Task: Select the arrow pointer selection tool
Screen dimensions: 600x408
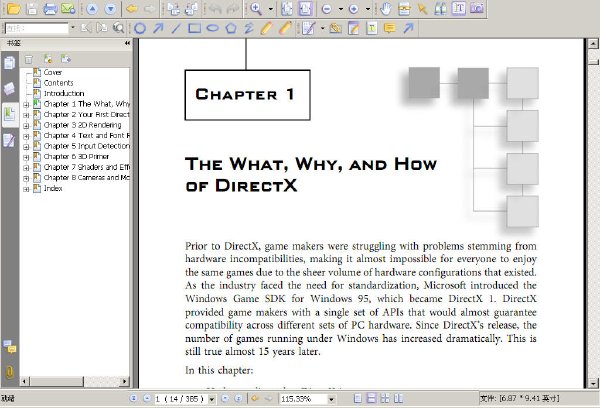Action: [422, 8]
